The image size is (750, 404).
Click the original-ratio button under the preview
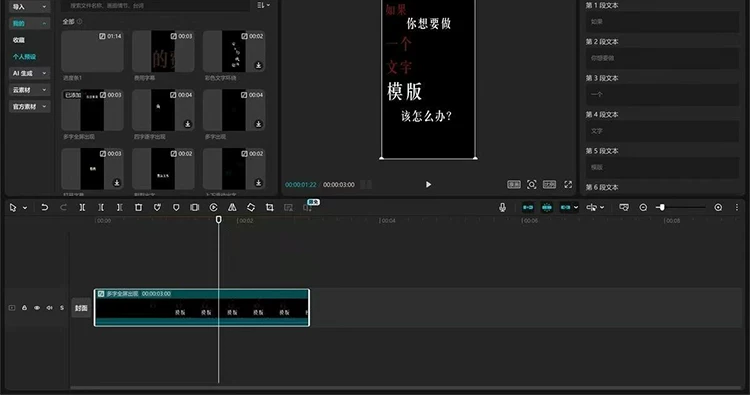click(x=514, y=185)
